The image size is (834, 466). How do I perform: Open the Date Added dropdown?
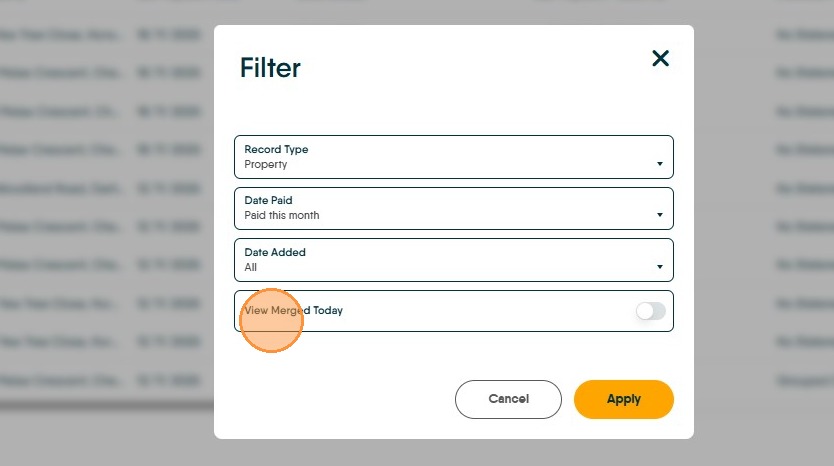pos(453,260)
